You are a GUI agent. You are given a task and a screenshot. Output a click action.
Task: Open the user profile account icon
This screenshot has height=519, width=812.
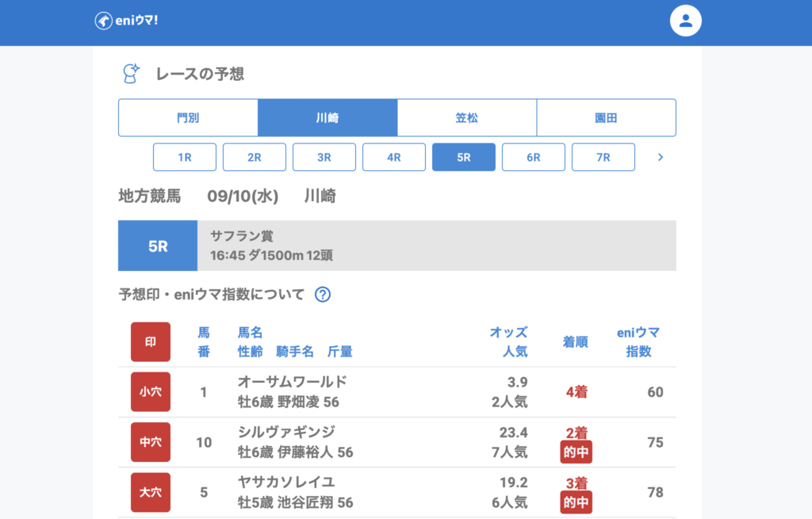tap(686, 21)
